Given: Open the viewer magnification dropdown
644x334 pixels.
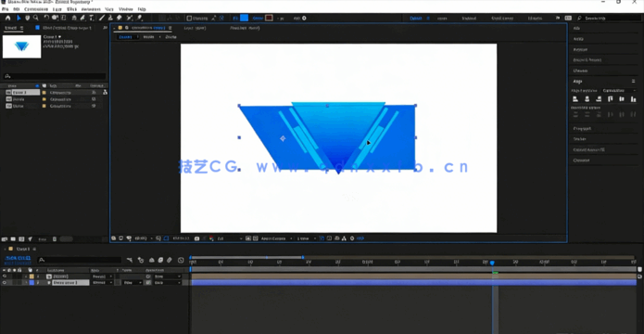Looking at the screenshot, I should 143,238.
